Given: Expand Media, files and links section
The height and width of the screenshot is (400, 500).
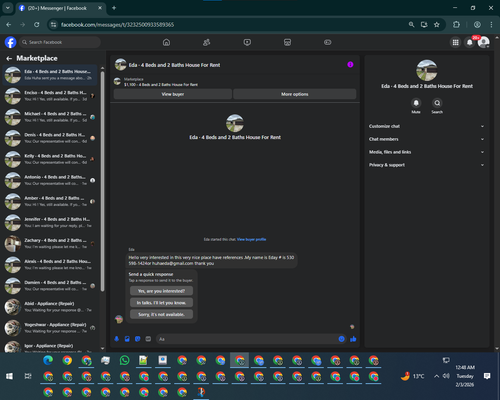Looking at the screenshot, I should [x=426, y=152].
